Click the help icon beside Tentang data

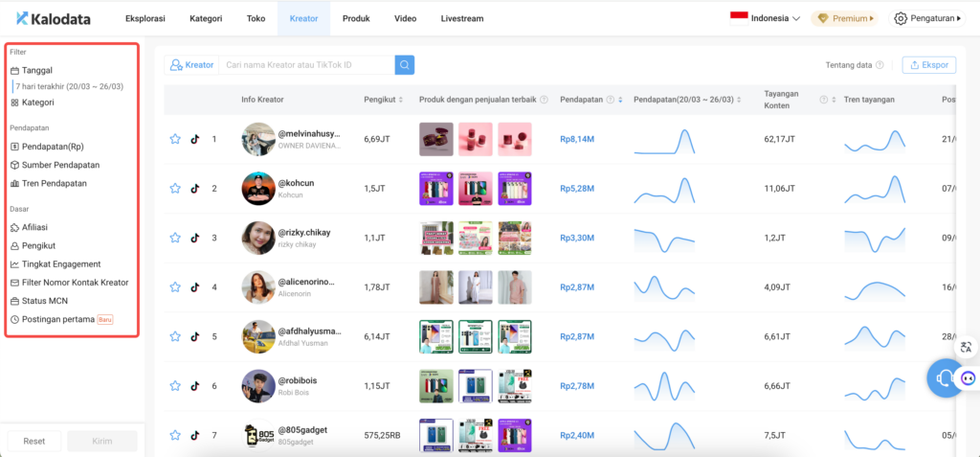click(880, 65)
